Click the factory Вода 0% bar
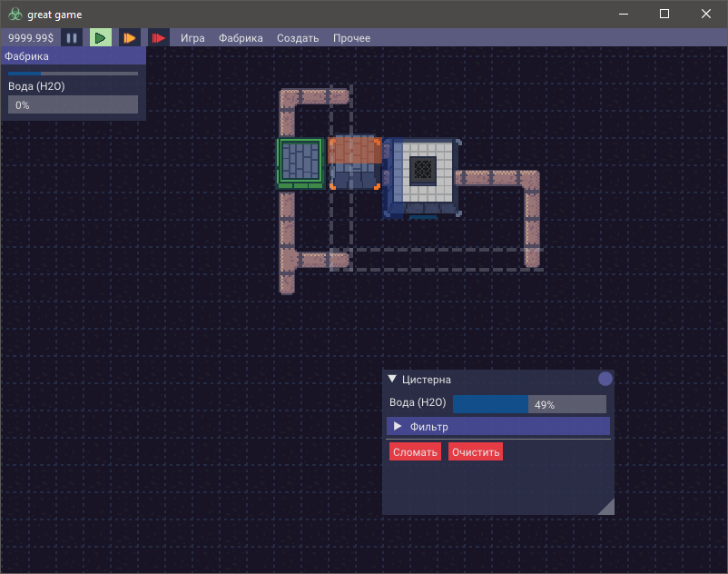 click(73, 104)
